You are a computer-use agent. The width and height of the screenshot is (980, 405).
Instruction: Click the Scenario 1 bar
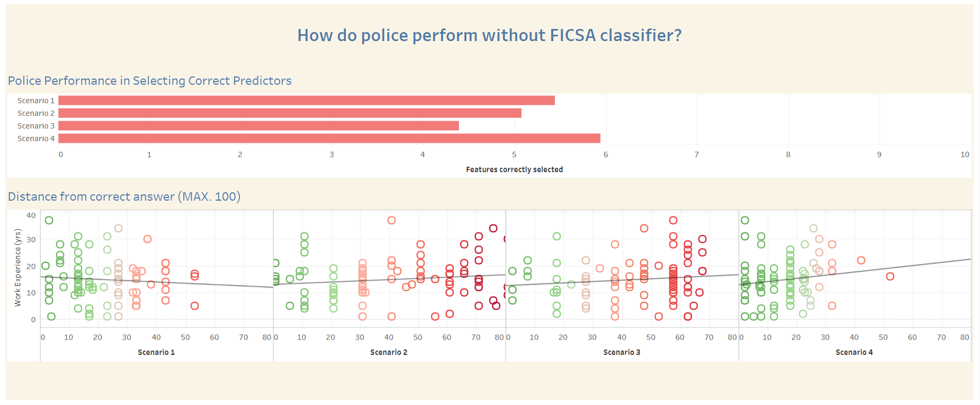click(x=306, y=101)
